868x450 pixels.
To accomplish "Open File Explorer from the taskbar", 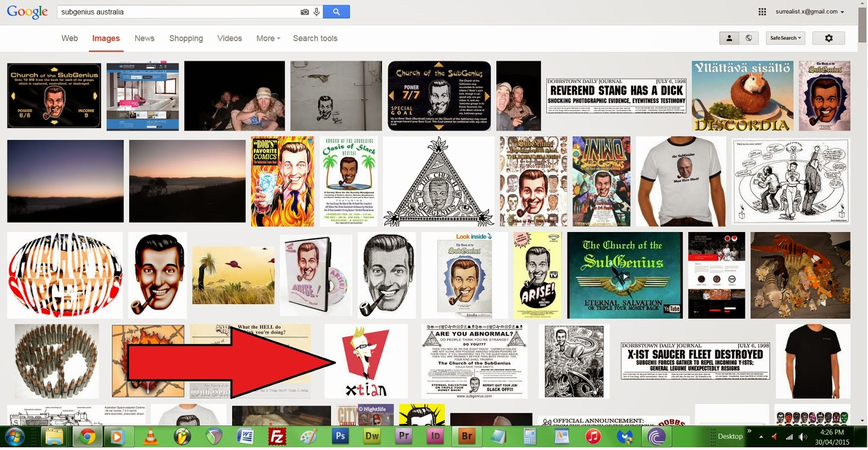I will 54,436.
